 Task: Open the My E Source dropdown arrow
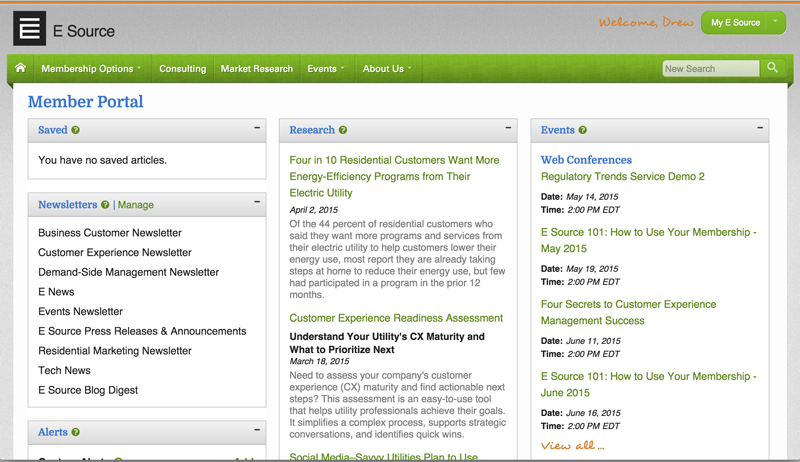pyautogui.click(x=776, y=21)
